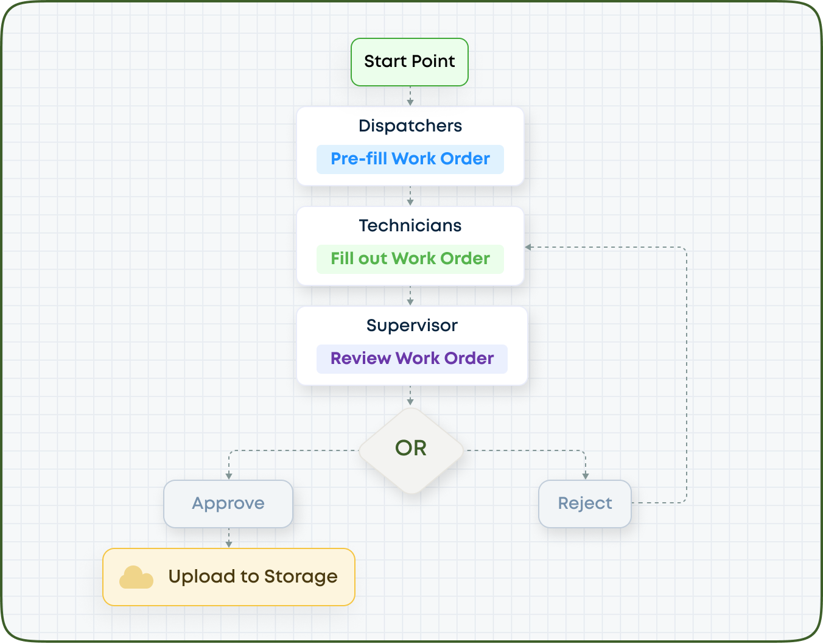Image resolution: width=823 pixels, height=644 pixels.
Task: Click arrow between Approve and Upload
Action: point(229,539)
